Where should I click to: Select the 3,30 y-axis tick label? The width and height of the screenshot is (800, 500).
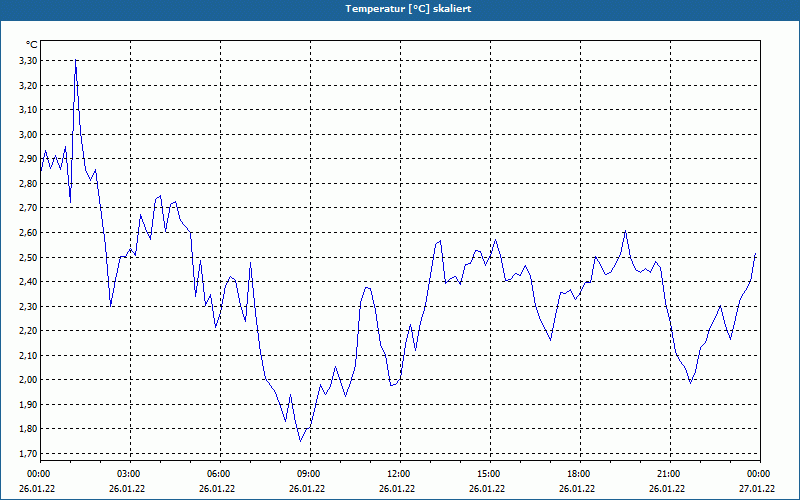coord(28,61)
